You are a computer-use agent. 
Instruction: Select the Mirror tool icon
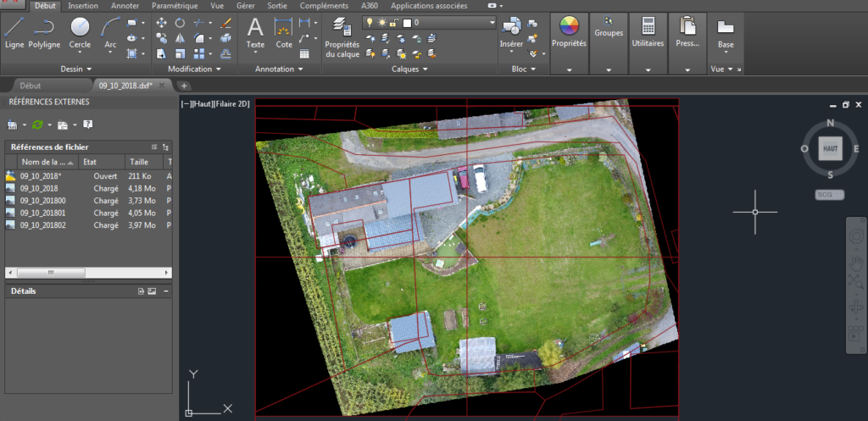point(180,38)
